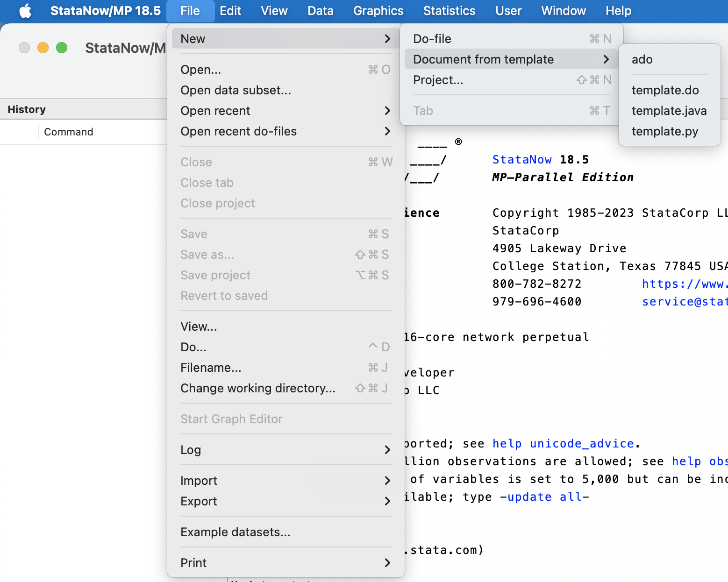This screenshot has height=582, width=728.
Task: Open the Window menu
Action: [x=564, y=11]
